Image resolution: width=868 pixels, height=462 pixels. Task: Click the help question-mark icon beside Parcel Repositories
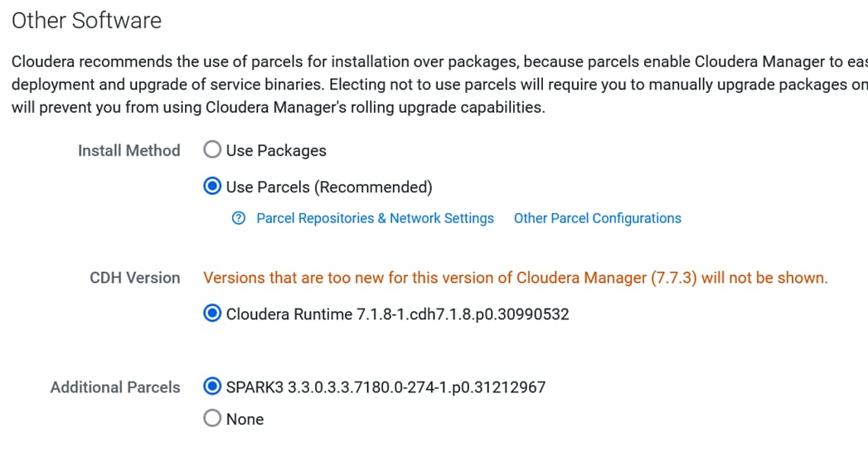[x=239, y=218]
